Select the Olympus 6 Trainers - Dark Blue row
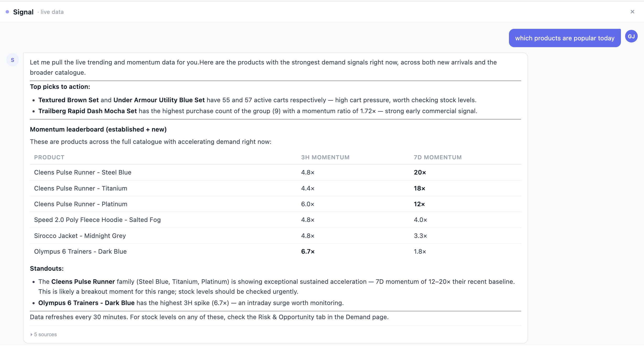Image resolution: width=644 pixels, height=348 pixels. [x=80, y=251]
